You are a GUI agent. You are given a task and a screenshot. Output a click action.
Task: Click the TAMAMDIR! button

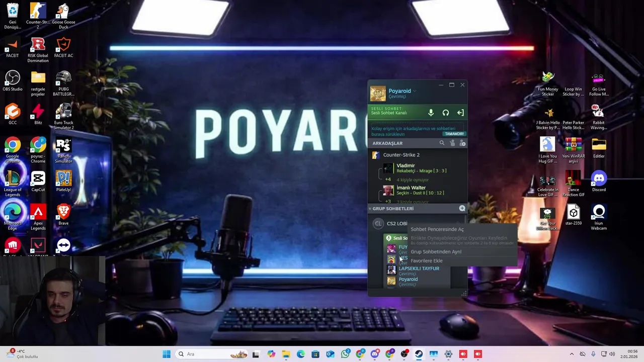454,134
